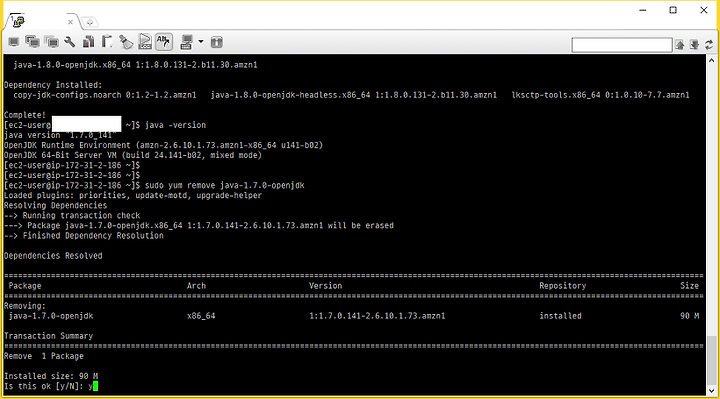Click 'Dependencies Resolved' text

pyautogui.click(x=53, y=256)
